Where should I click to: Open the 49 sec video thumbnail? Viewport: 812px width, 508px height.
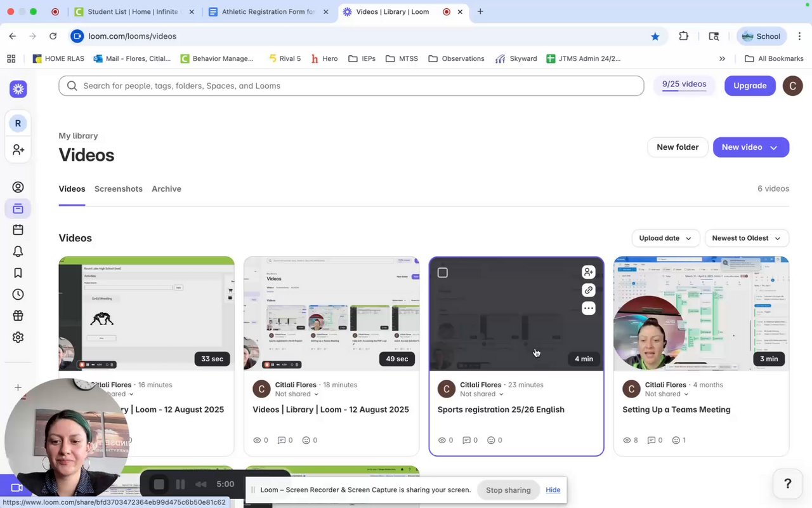tap(331, 314)
